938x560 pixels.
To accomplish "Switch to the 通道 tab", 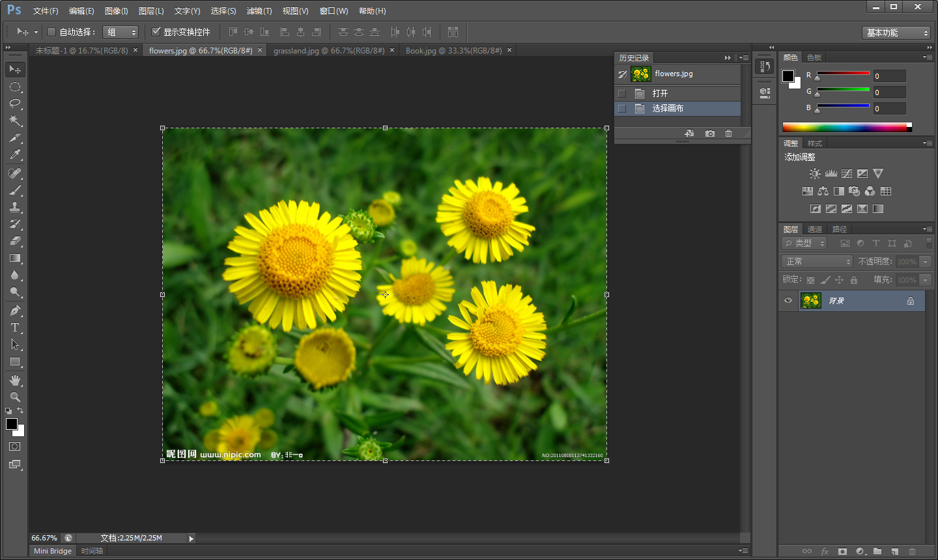I will (815, 229).
